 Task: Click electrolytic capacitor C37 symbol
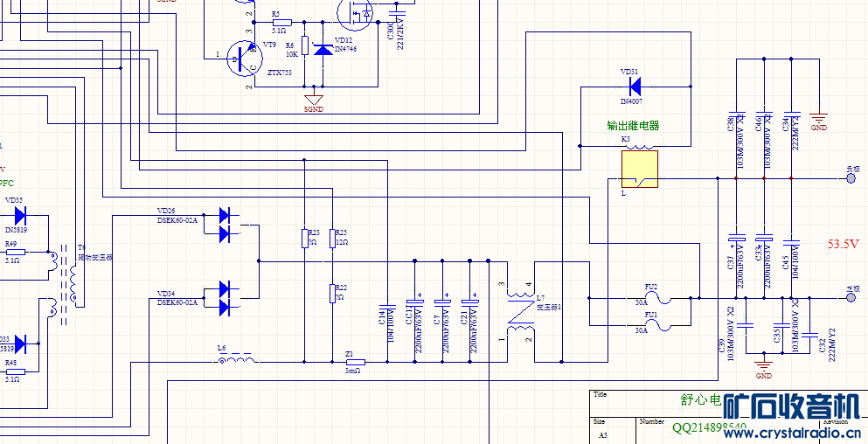[736, 238]
